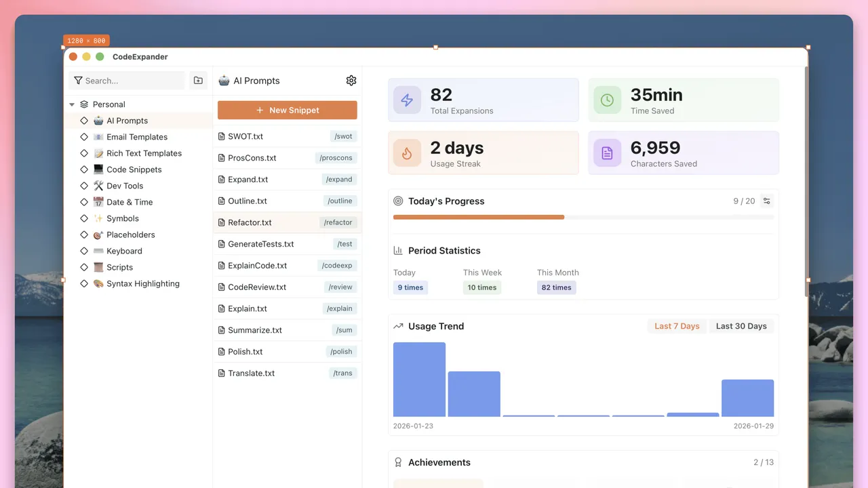Switch trend to Last 30 Days
This screenshot has width=868, height=488.
point(741,326)
